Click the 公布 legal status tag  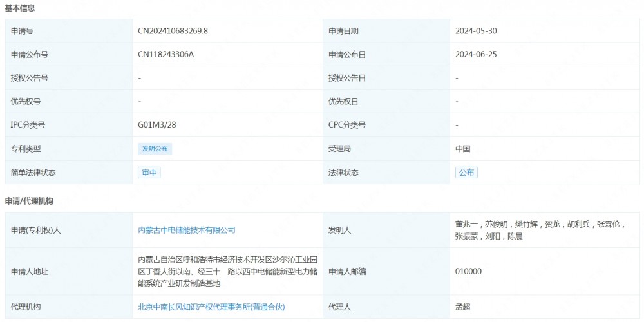[x=466, y=173]
